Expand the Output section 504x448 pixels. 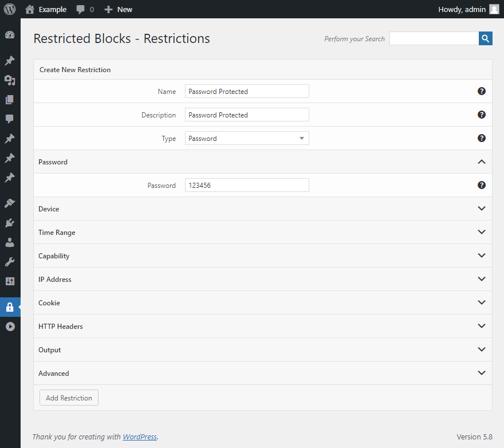click(263, 349)
